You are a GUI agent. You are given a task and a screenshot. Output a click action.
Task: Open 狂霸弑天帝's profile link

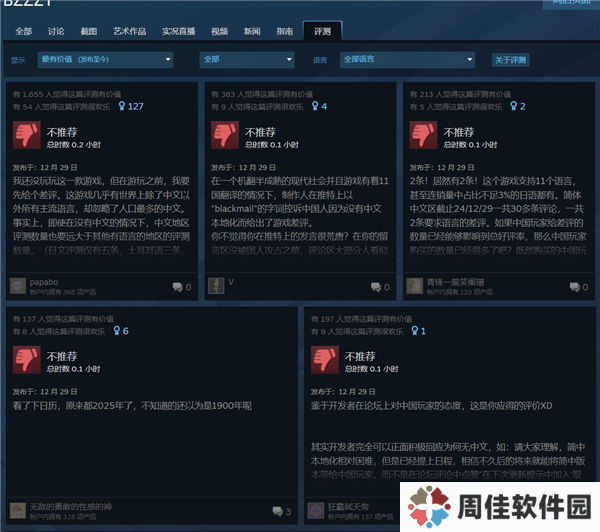click(x=348, y=507)
